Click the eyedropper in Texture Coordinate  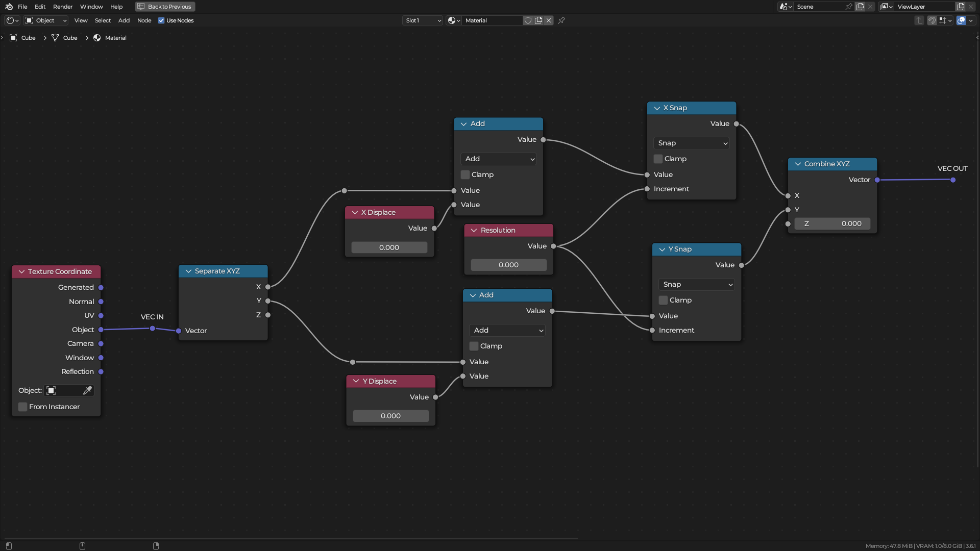coord(88,390)
